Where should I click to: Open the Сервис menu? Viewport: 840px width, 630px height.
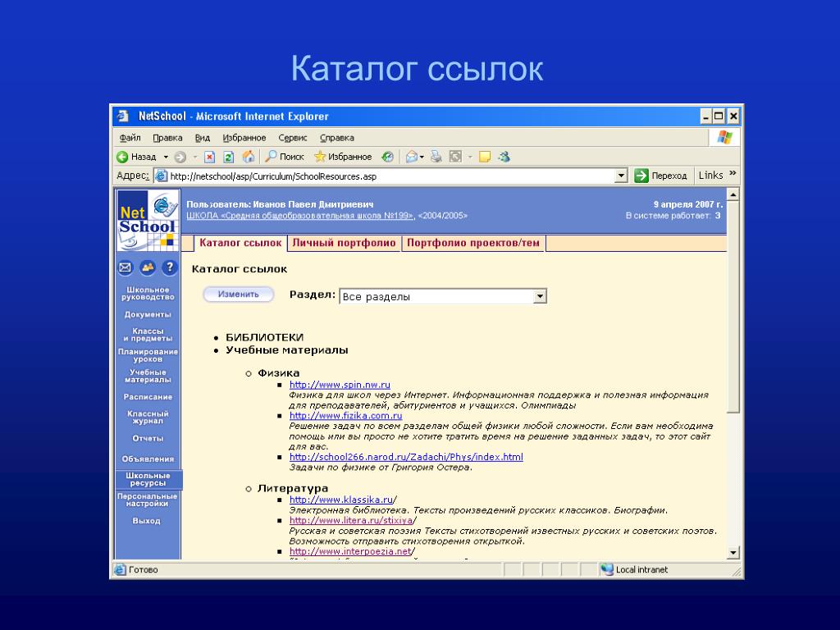point(293,138)
